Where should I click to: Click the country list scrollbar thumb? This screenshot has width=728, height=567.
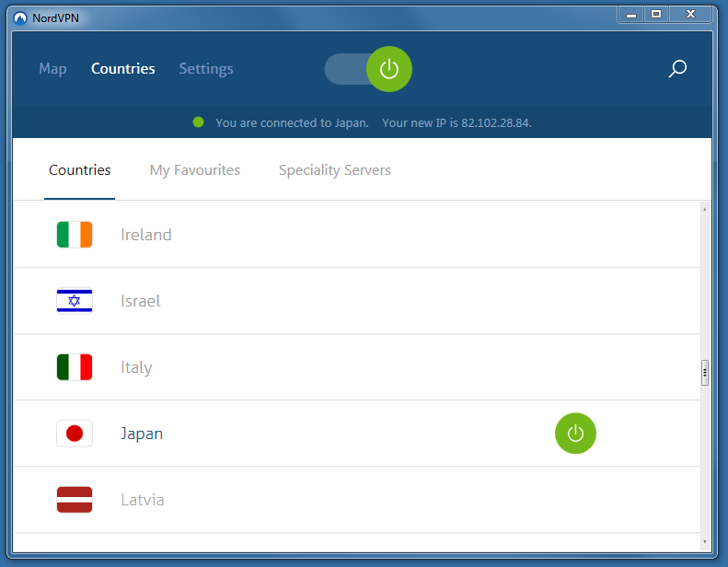[705, 373]
